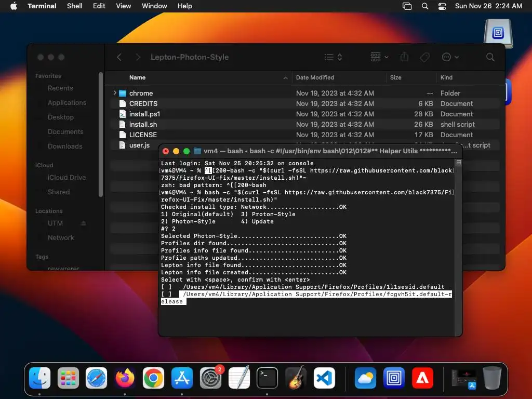Select Downloads in Finder sidebar
This screenshot has height=399, width=532.
click(65, 146)
